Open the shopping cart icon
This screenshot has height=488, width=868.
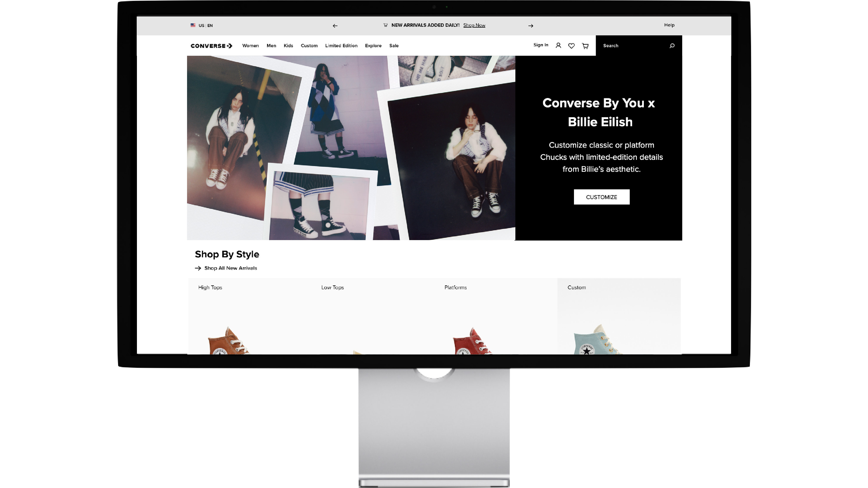click(585, 46)
